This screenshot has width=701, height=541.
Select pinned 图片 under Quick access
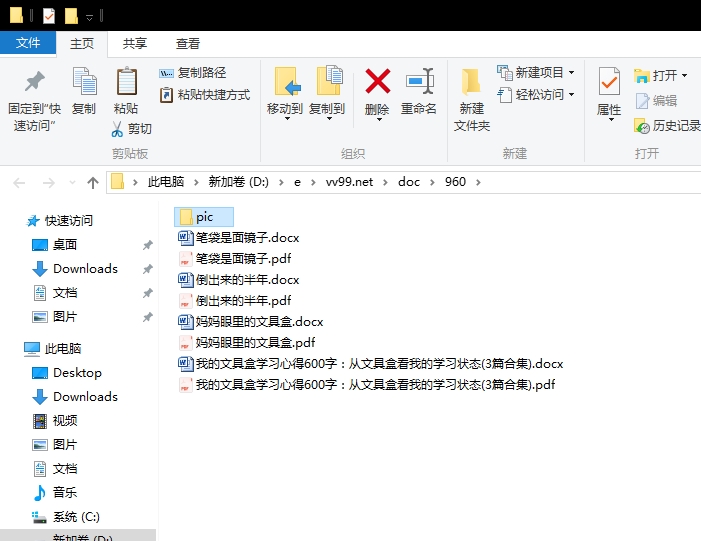pos(65,317)
